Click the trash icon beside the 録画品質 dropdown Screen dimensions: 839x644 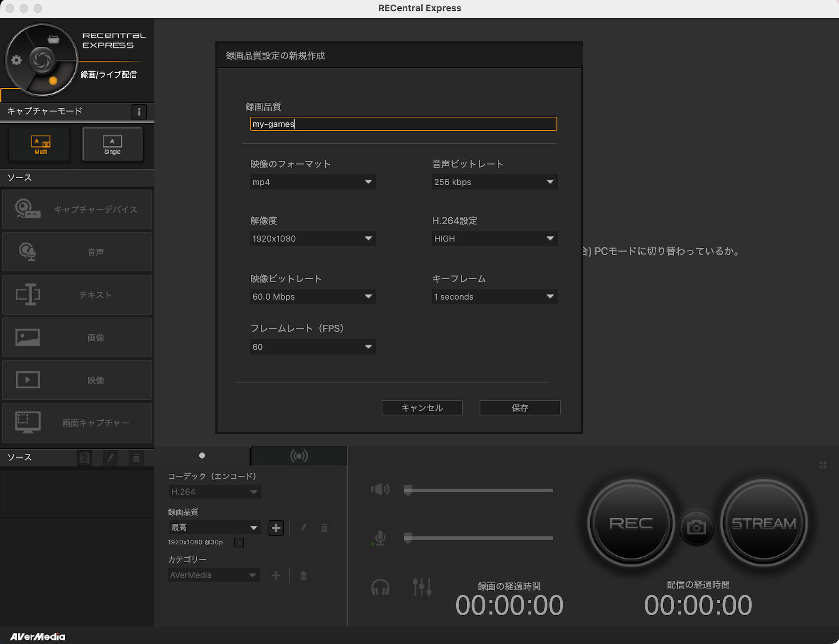[x=324, y=528]
